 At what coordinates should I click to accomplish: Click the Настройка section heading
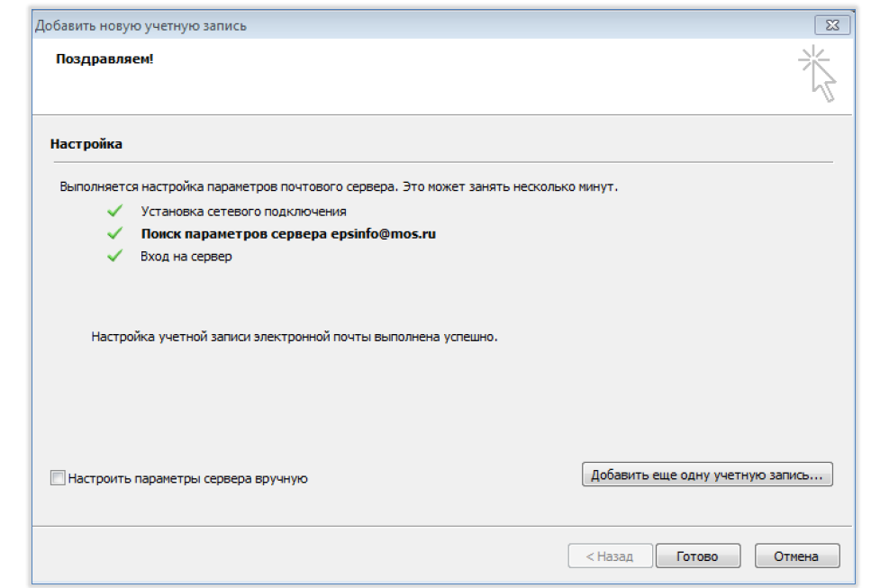pos(86,143)
